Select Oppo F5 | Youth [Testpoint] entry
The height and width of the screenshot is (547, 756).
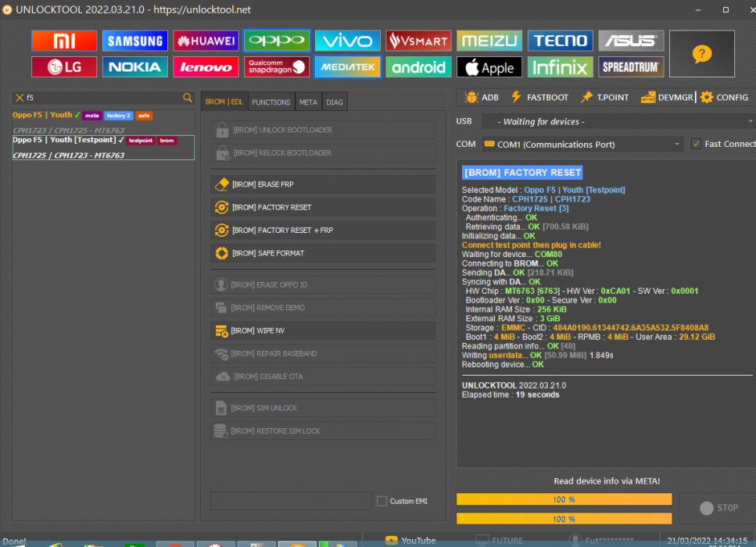point(103,148)
